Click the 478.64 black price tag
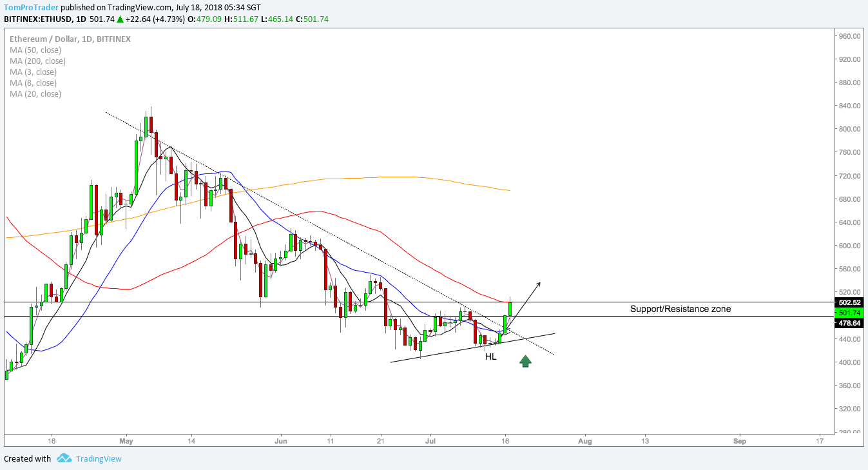This screenshot has height=470, width=868. click(x=849, y=324)
